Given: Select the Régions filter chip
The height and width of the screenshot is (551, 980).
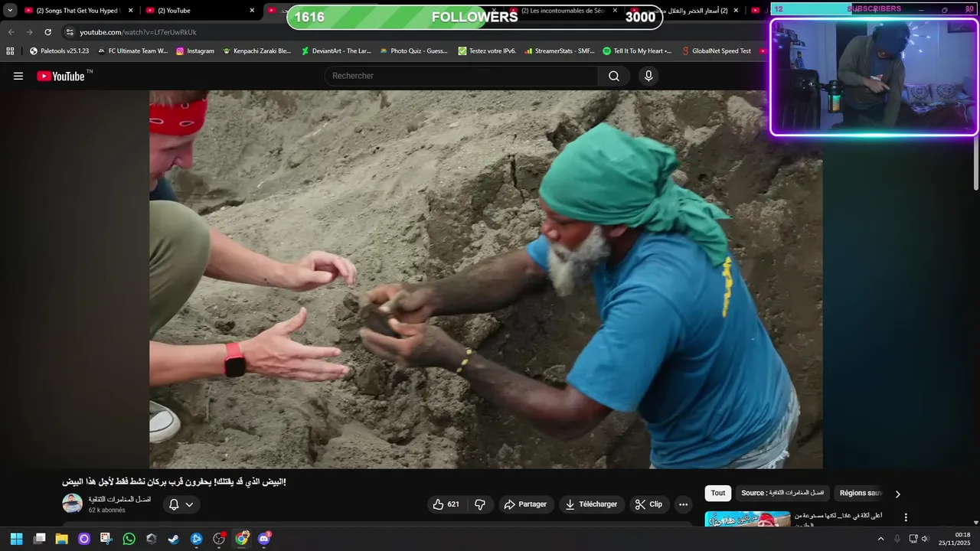Looking at the screenshot, I should point(861,493).
